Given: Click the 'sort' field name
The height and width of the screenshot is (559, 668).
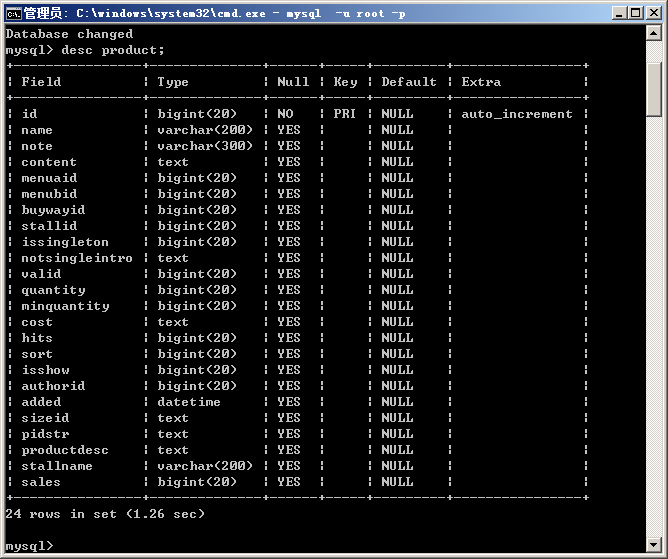Looking at the screenshot, I should [37, 354].
